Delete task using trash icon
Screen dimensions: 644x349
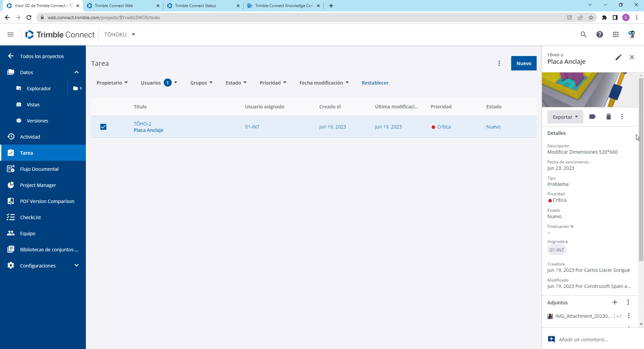pyautogui.click(x=608, y=117)
